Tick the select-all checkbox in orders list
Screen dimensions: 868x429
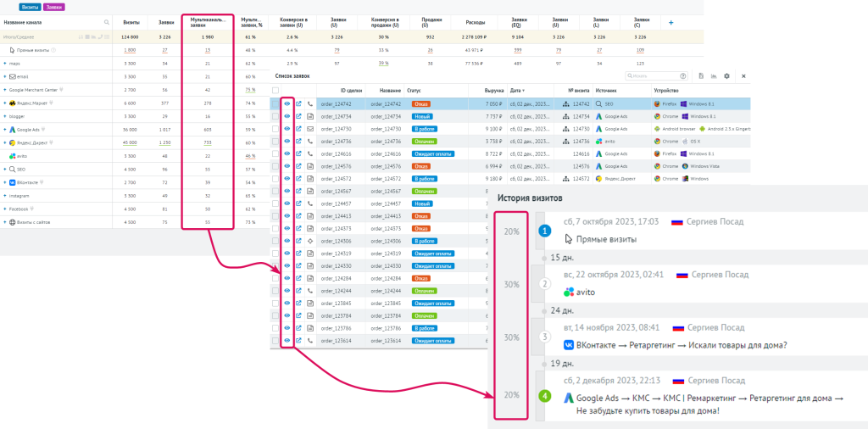(x=275, y=90)
